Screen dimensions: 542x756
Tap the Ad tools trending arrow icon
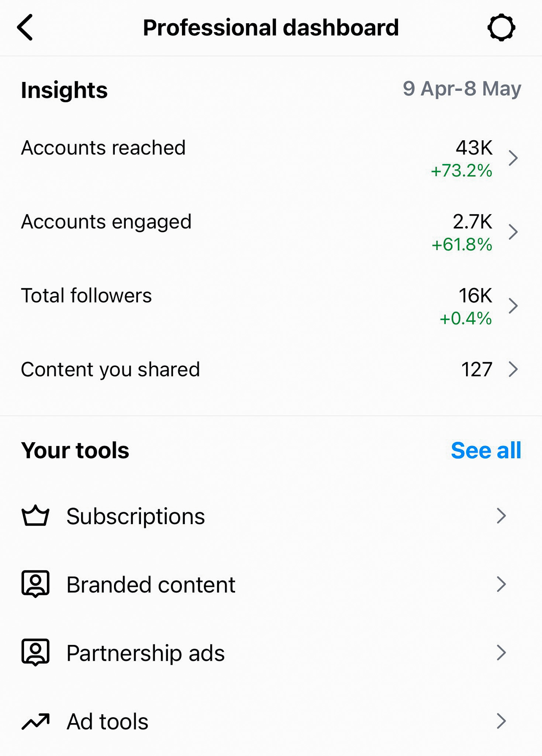coord(35,721)
